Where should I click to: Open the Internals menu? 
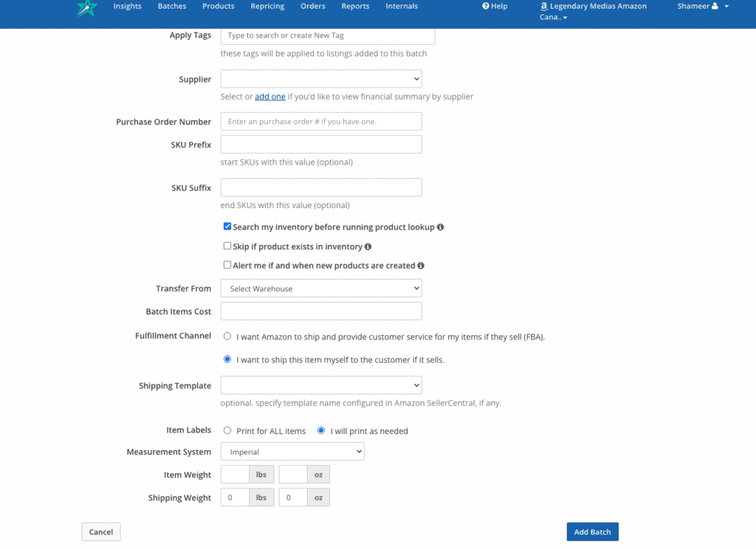click(x=402, y=6)
